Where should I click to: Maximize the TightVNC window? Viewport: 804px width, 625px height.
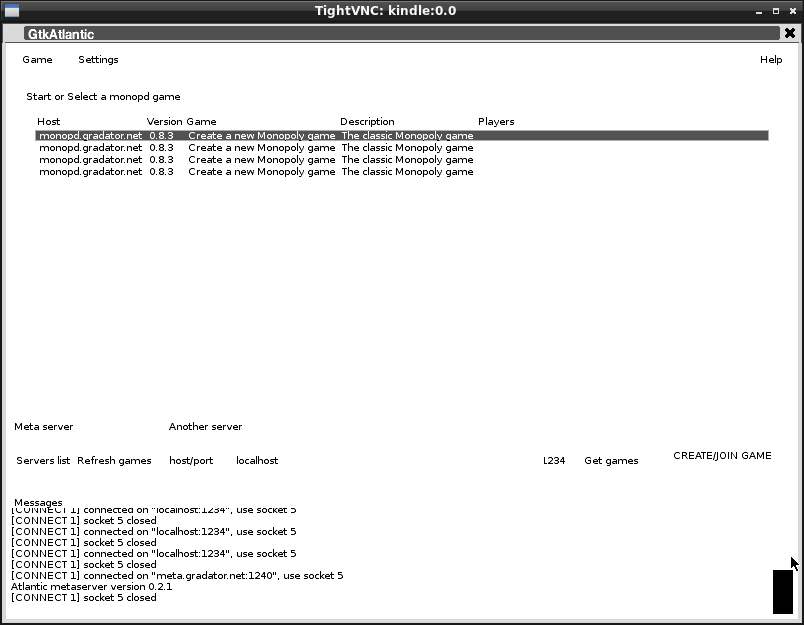[776, 11]
